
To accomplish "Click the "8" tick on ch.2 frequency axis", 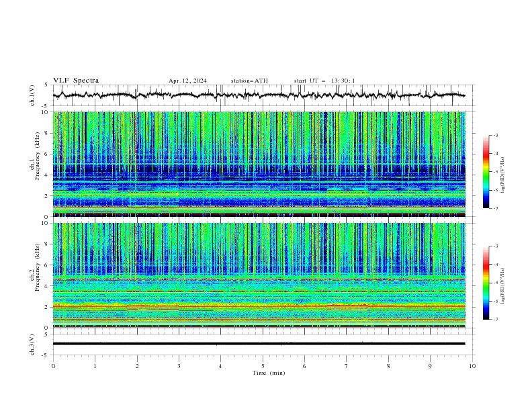I will pos(47,244).
